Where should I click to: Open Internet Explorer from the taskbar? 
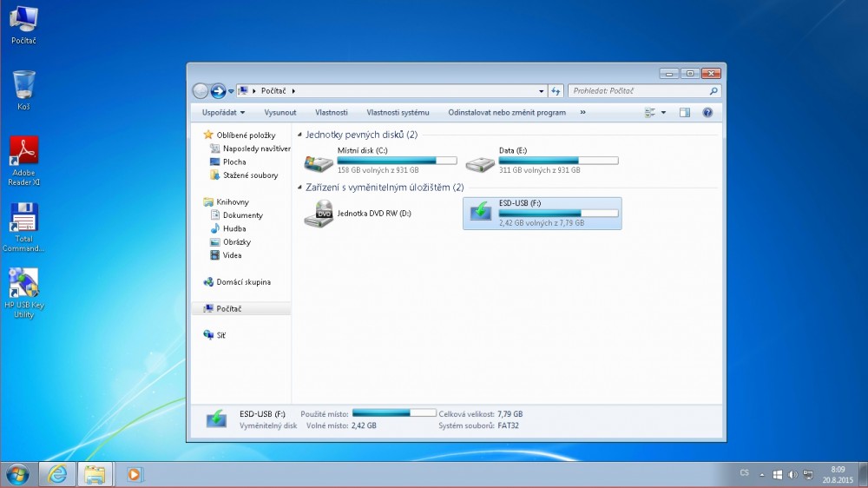[x=58, y=474]
